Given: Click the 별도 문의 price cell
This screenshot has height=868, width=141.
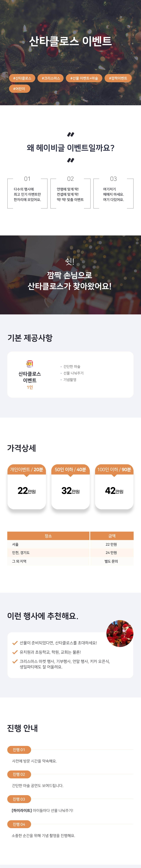Looking at the screenshot, I should [111, 561].
